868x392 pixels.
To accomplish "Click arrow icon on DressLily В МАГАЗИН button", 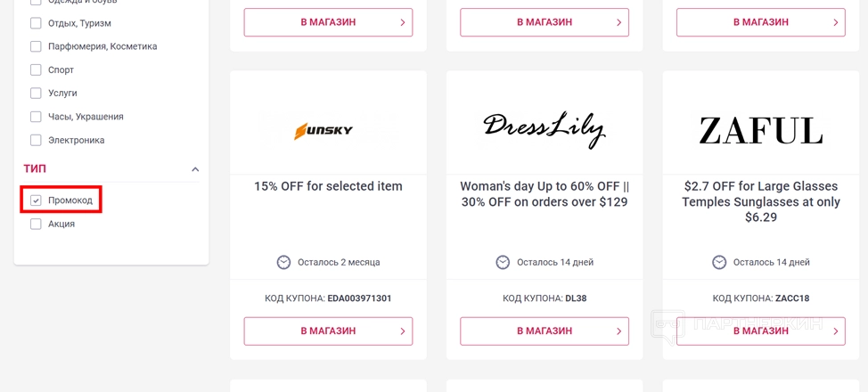I will pyautogui.click(x=619, y=331).
